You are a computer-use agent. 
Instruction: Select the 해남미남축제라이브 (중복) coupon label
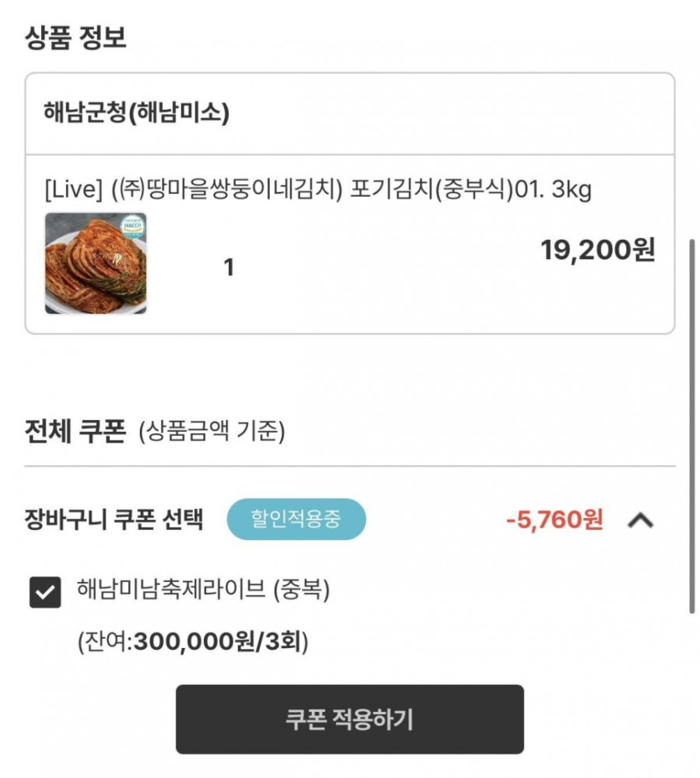pyautogui.click(x=203, y=590)
